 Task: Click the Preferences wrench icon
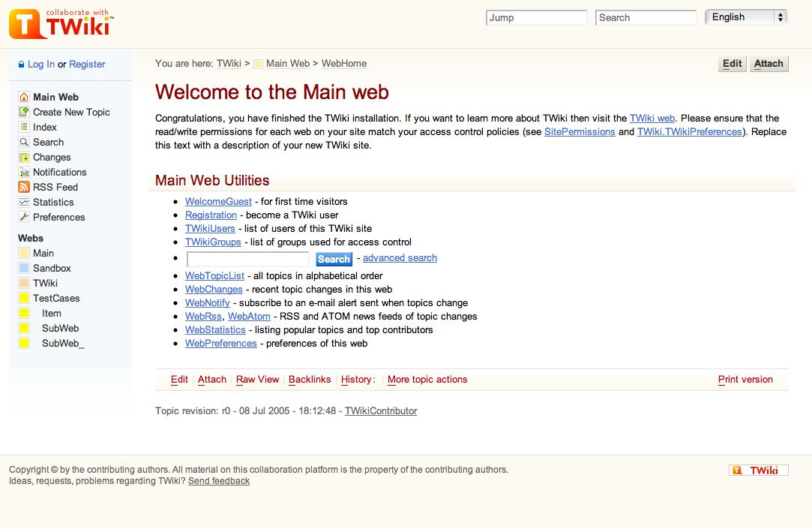(x=24, y=217)
